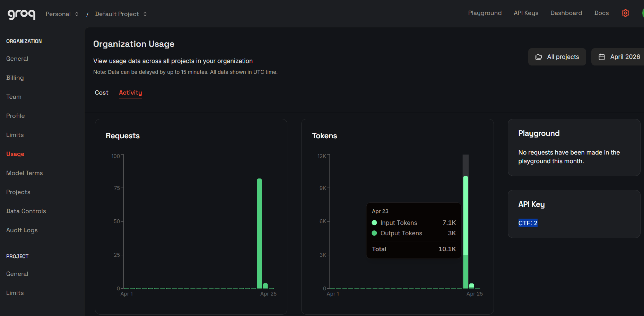Click the 100 label on Requests axis

pyautogui.click(x=116, y=156)
